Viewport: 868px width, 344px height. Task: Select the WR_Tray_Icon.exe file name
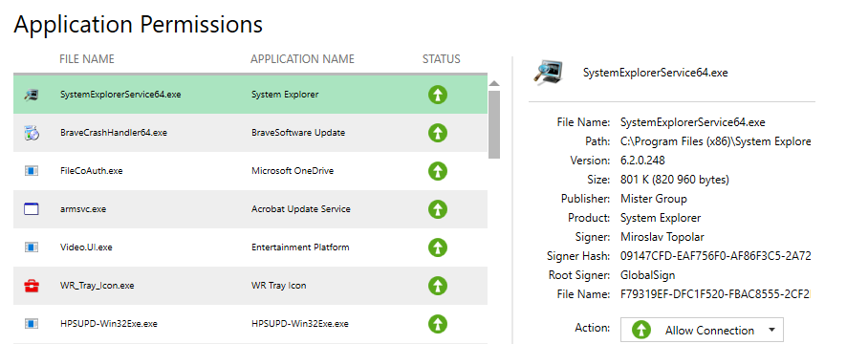[97, 286]
